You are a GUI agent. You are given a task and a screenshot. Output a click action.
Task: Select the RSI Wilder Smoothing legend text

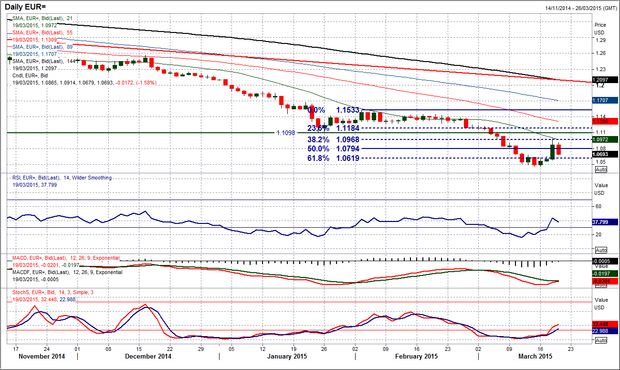coord(62,178)
